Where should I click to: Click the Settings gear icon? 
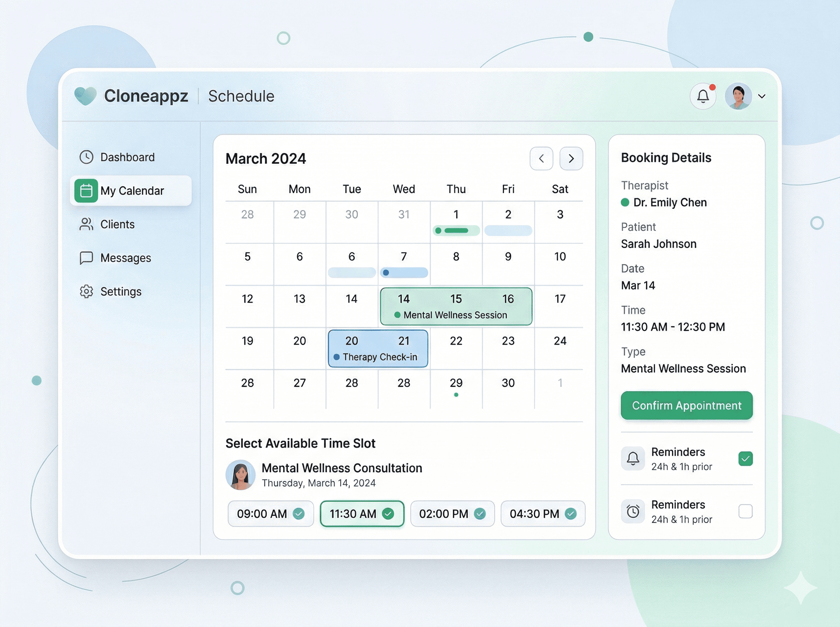[x=86, y=291]
